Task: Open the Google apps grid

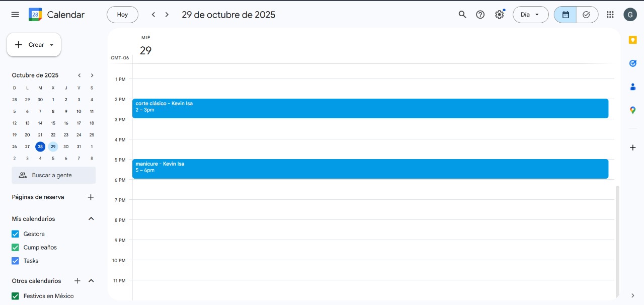Action: coord(610,15)
